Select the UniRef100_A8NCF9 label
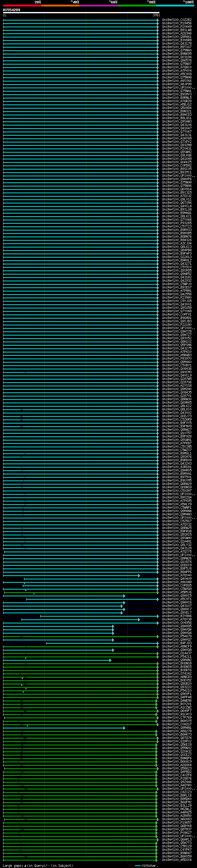 [x=177, y=646]
